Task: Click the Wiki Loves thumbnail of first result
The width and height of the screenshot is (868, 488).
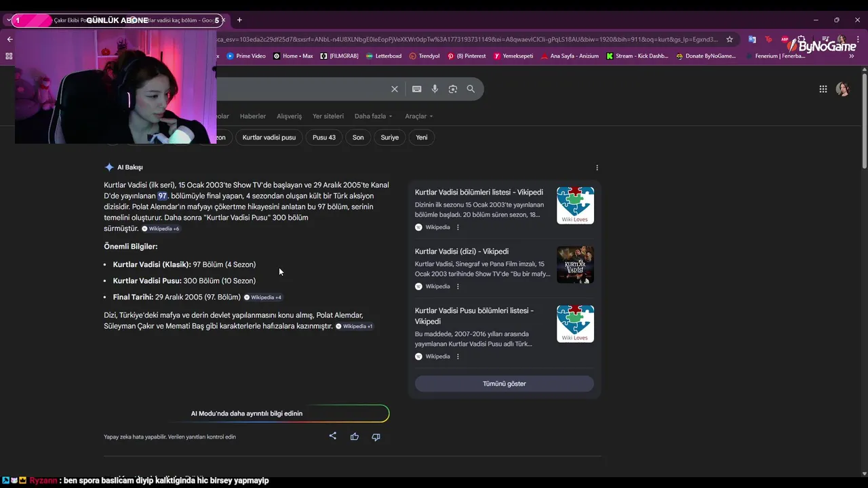Action: (x=575, y=205)
